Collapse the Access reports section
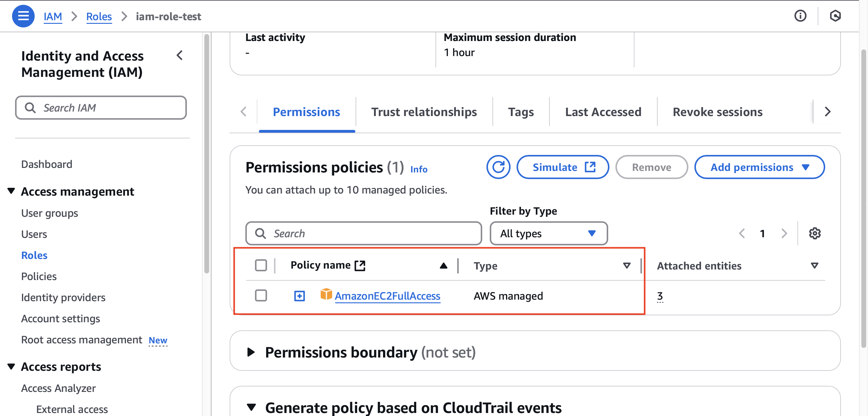Screen dimensions: 868x416 11,367
